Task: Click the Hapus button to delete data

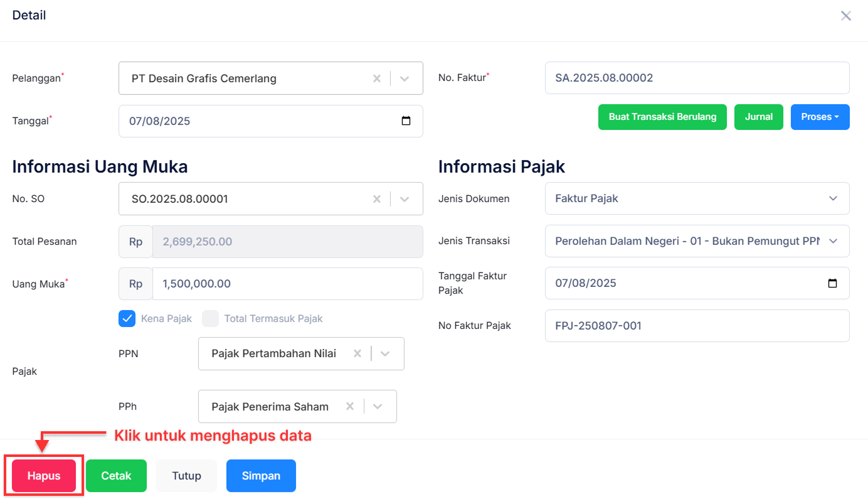Action: [43, 475]
